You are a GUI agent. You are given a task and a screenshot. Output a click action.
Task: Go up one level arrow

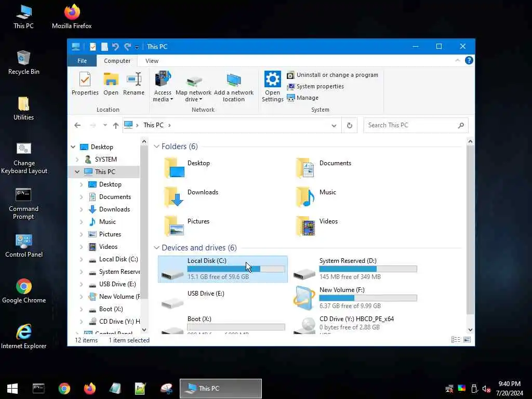(x=116, y=125)
